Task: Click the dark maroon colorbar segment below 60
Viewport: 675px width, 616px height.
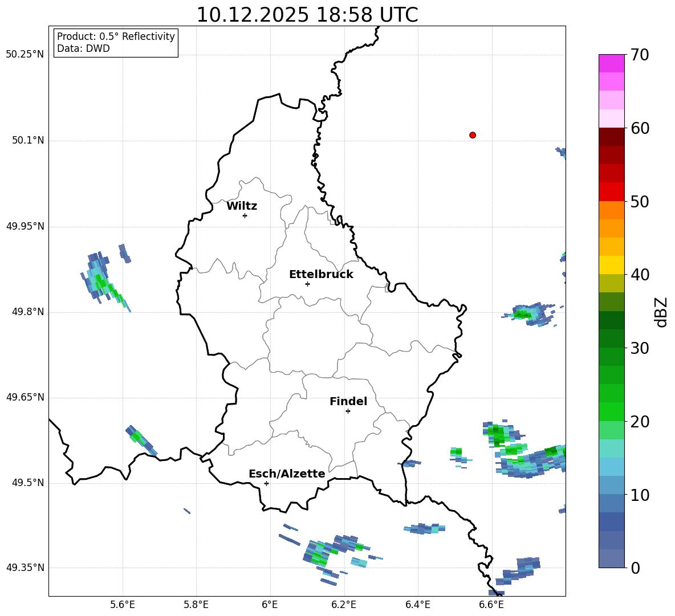Action: coord(611,137)
